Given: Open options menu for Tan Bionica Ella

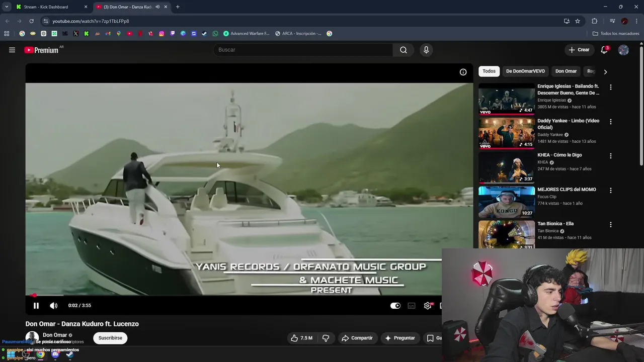Looking at the screenshot, I should (x=611, y=225).
